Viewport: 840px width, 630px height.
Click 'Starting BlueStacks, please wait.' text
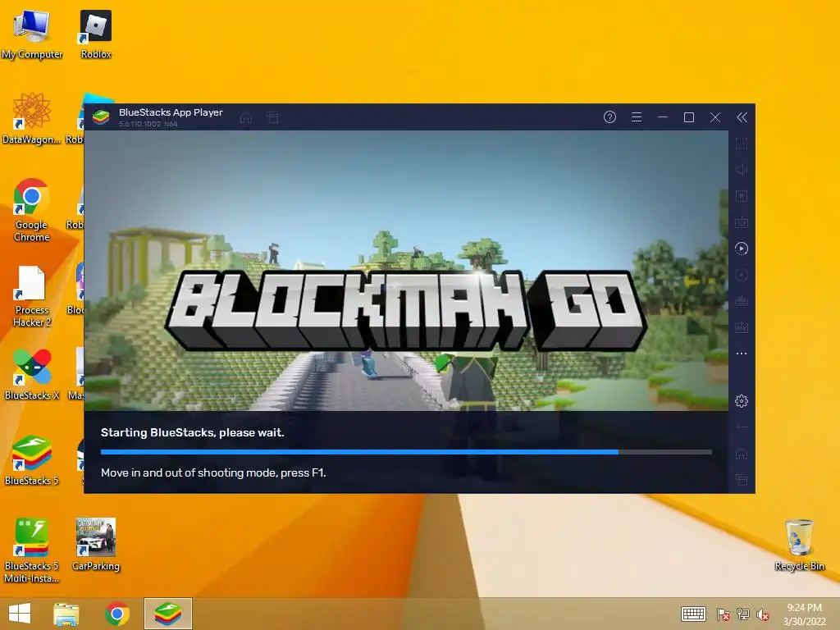[x=192, y=432]
